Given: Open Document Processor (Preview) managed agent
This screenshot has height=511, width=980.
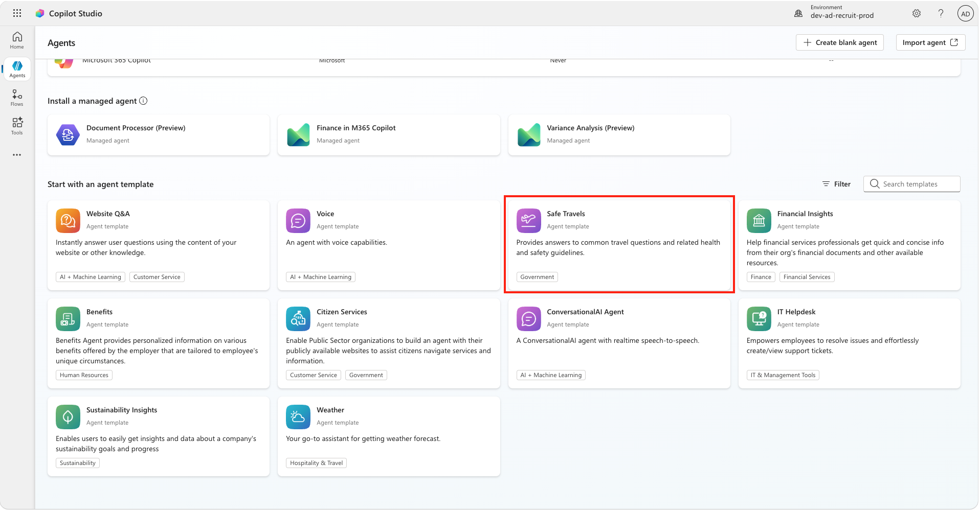Looking at the screenshot, I should (x=159, y=135).
